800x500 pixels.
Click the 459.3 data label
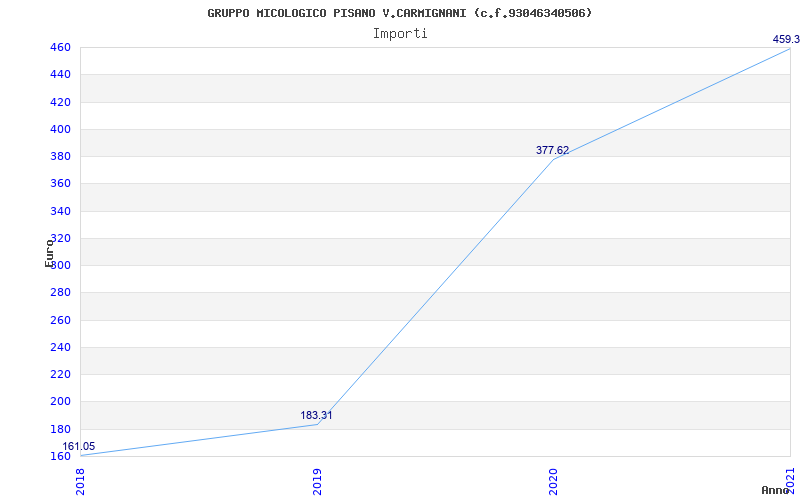point(786,39)
